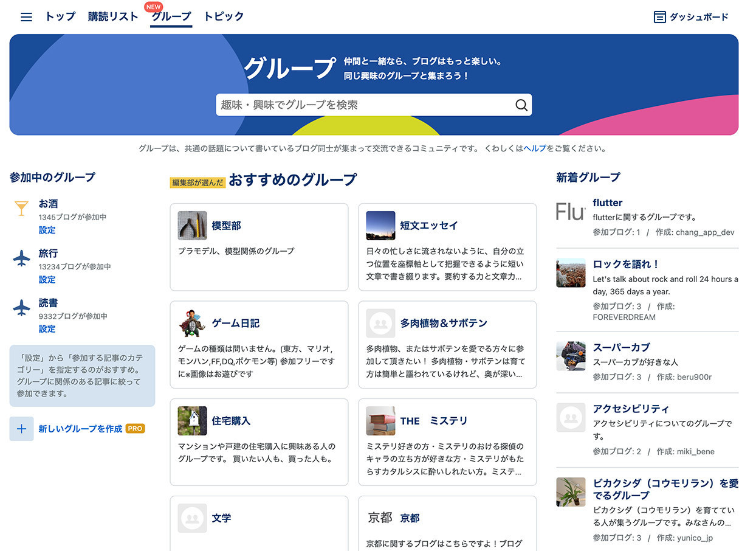Image resolution: width=756 pixels, height=551 pixels.
Task: Click the magnifying glass search icon
Action: (521, 105)
